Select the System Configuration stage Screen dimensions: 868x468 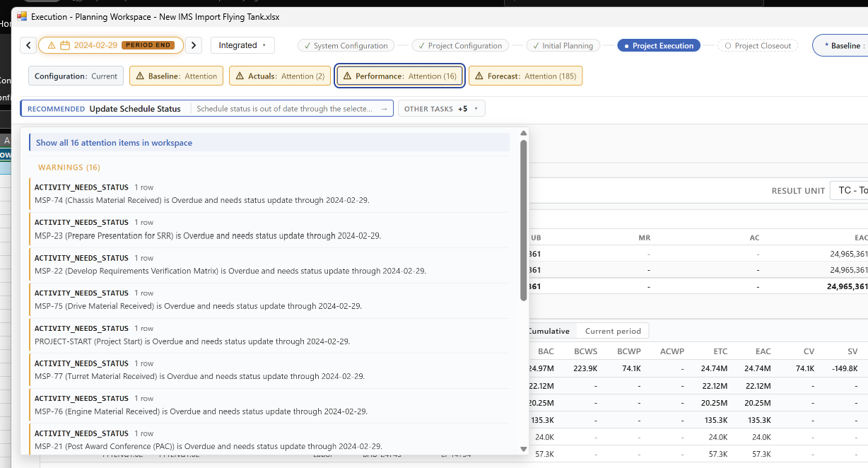(x=345, y=45)
